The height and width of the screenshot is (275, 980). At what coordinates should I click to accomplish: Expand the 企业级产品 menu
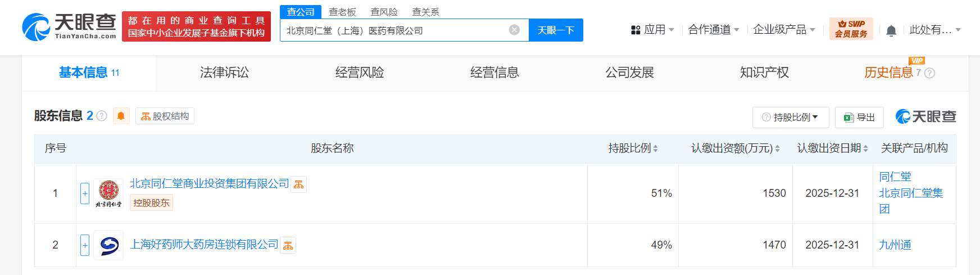784,30
